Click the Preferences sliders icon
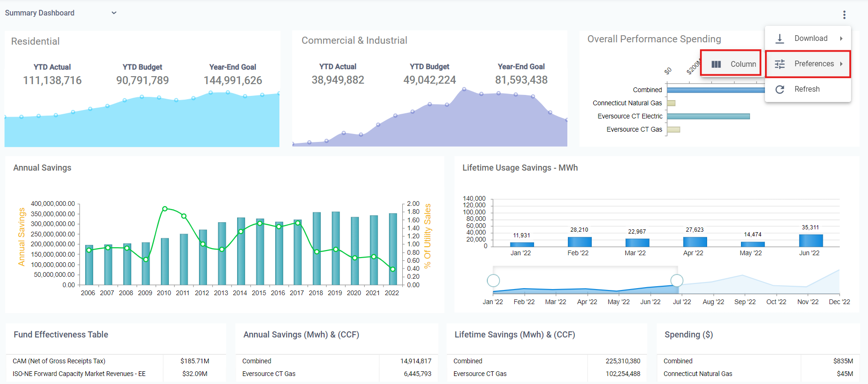The image size is (868, 384). (780, 64)
